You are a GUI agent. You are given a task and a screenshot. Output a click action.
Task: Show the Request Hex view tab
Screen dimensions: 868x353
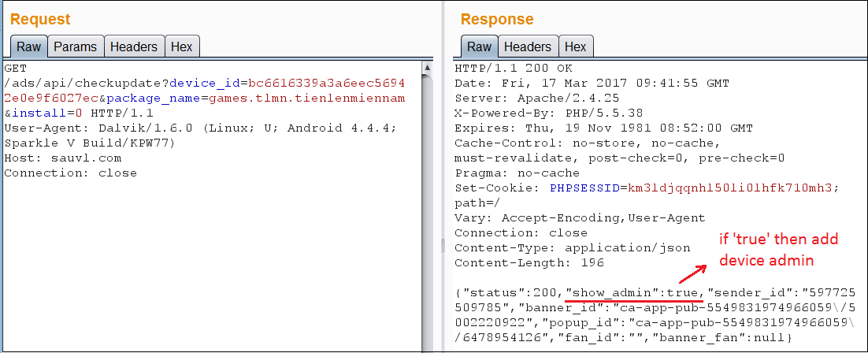(x=181, y=46)
